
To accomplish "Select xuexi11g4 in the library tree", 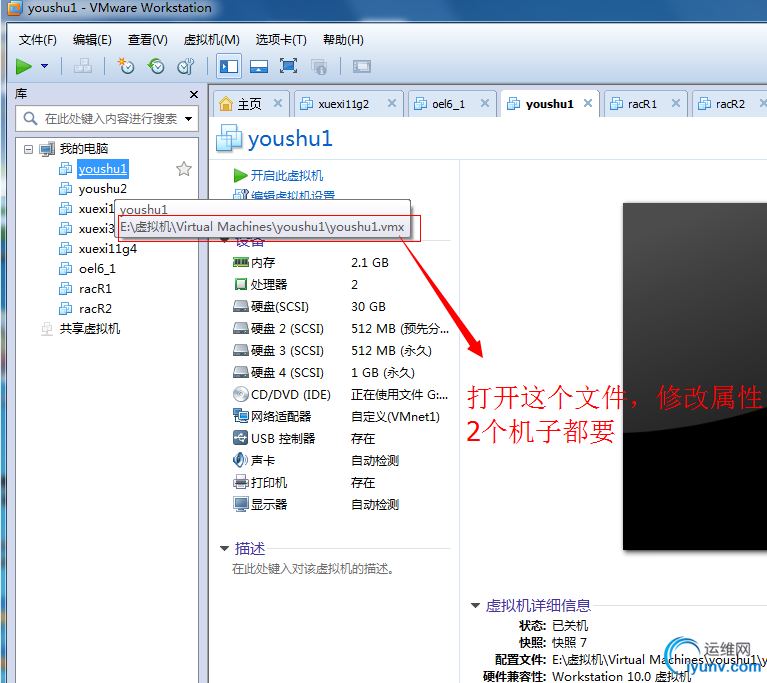I will pos(108,249).
